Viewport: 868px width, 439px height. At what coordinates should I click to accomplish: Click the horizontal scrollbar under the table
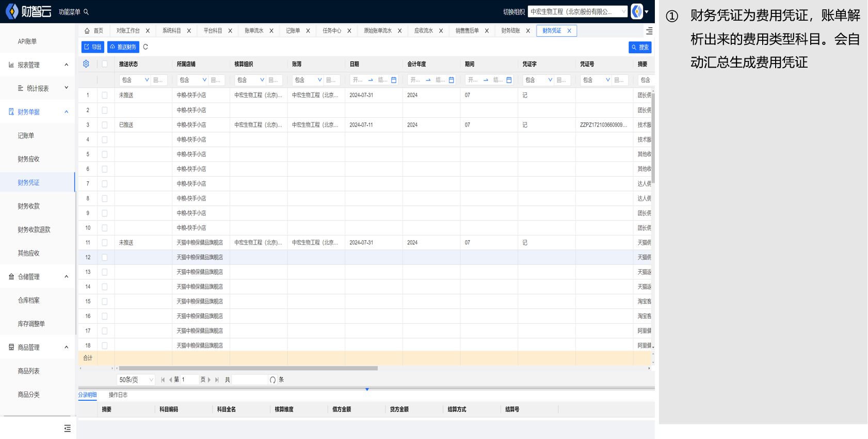pyautogui.click(x=248, y=368)
